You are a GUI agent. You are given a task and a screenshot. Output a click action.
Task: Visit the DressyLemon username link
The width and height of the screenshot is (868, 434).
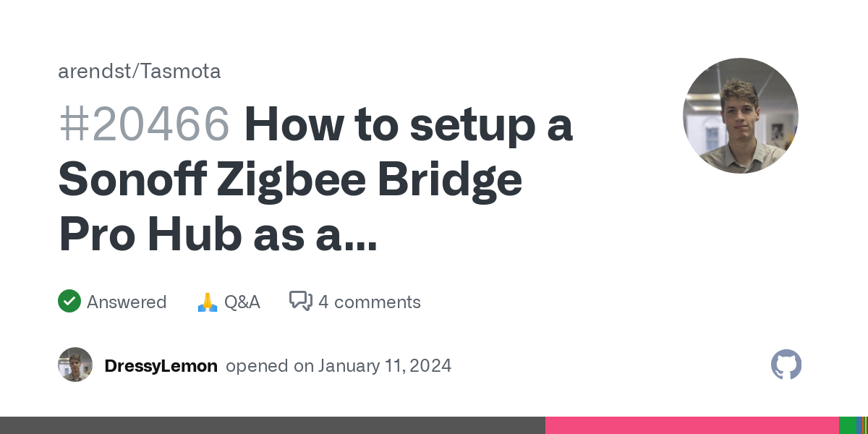[x=161, y=366]
